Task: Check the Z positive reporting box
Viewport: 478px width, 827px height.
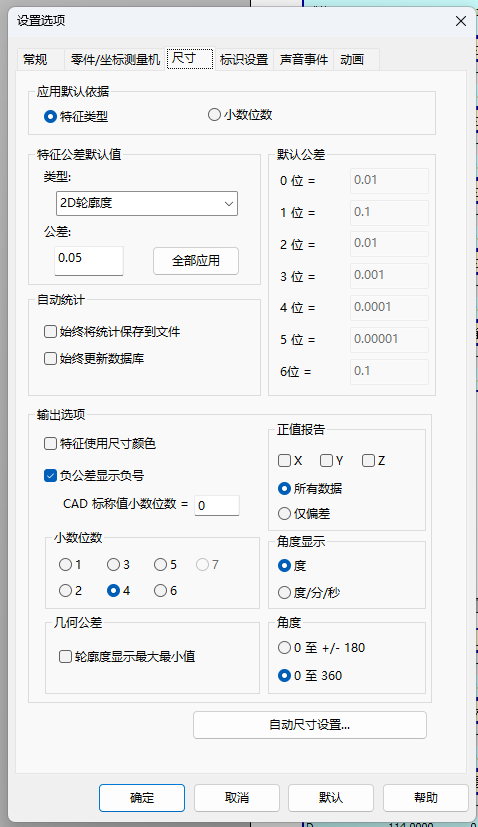Action: point(374,460)
